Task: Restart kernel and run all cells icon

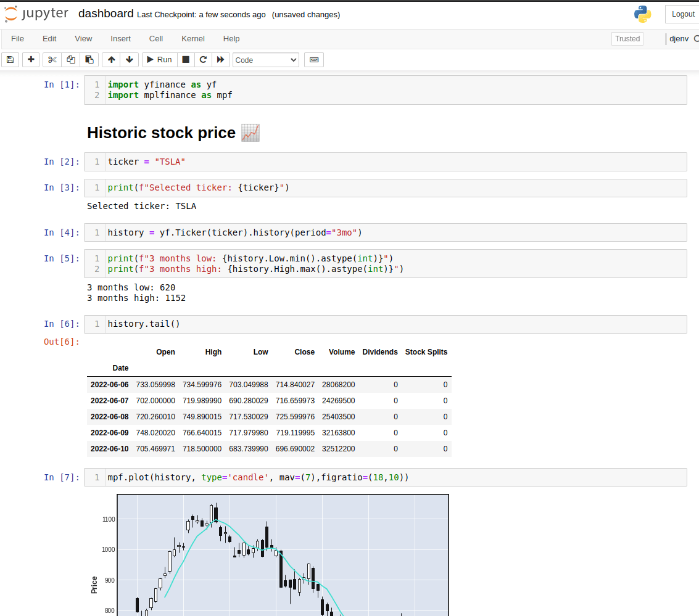Action: pyautogui.click(x=221, y=59)
